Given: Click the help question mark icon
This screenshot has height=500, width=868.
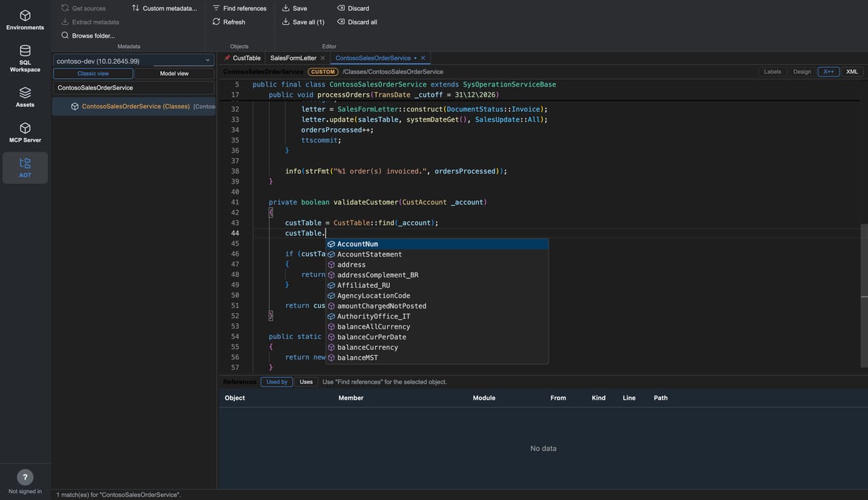Looking at the screenshot, I should point(25,477).
